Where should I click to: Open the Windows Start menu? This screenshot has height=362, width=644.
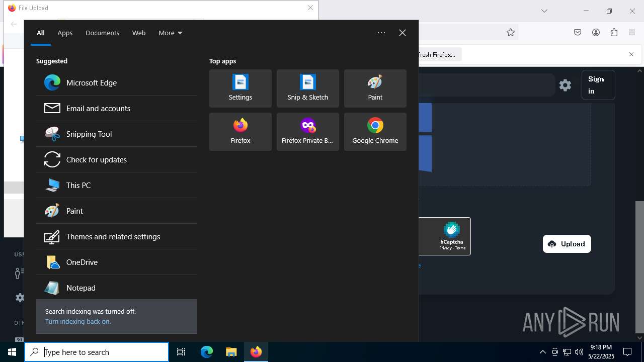tap(12, 352)
